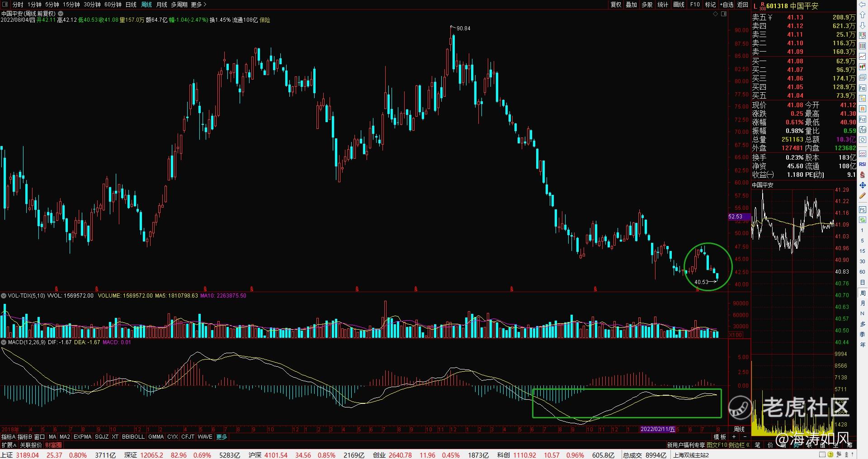Image resolution: width=868 pixels, height=459 pixels.
Task: Click the blue four-way arrows icon
Action: click(x=862, y=185)
